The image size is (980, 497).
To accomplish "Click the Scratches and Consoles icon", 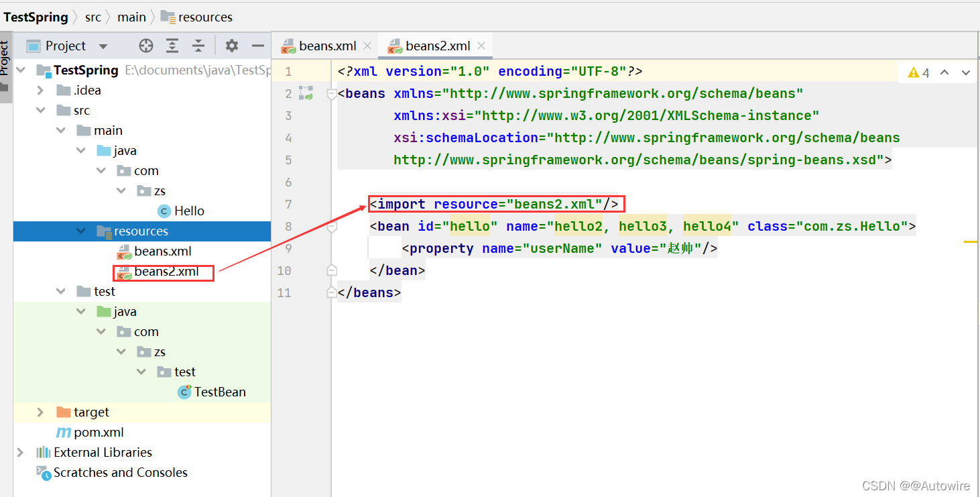I will click(44, 473).
